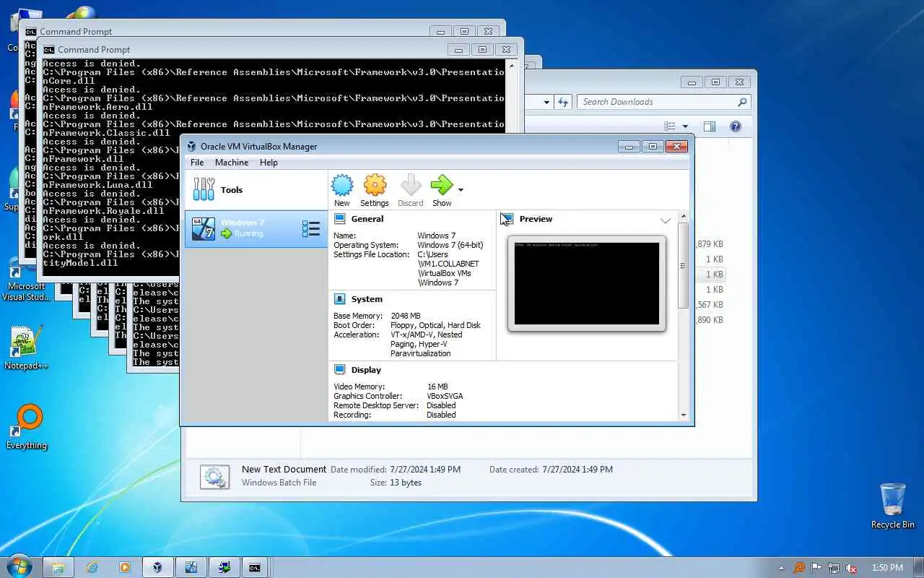
Task: Switch to Command Prompt taskbar button
Action: pos(255,567)
